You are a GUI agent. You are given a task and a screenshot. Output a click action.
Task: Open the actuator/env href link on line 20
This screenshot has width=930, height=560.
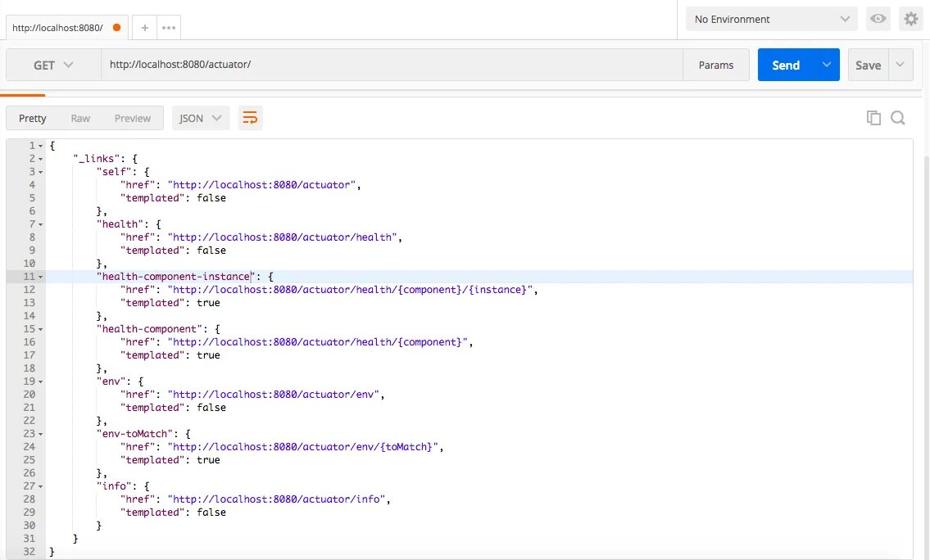pos(274,394)
